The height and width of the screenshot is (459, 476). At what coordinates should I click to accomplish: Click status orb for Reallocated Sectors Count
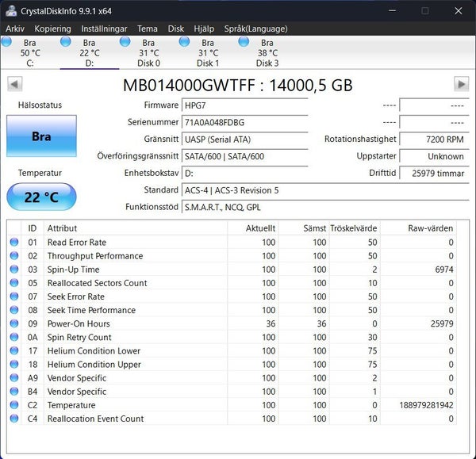coord(14,283)
